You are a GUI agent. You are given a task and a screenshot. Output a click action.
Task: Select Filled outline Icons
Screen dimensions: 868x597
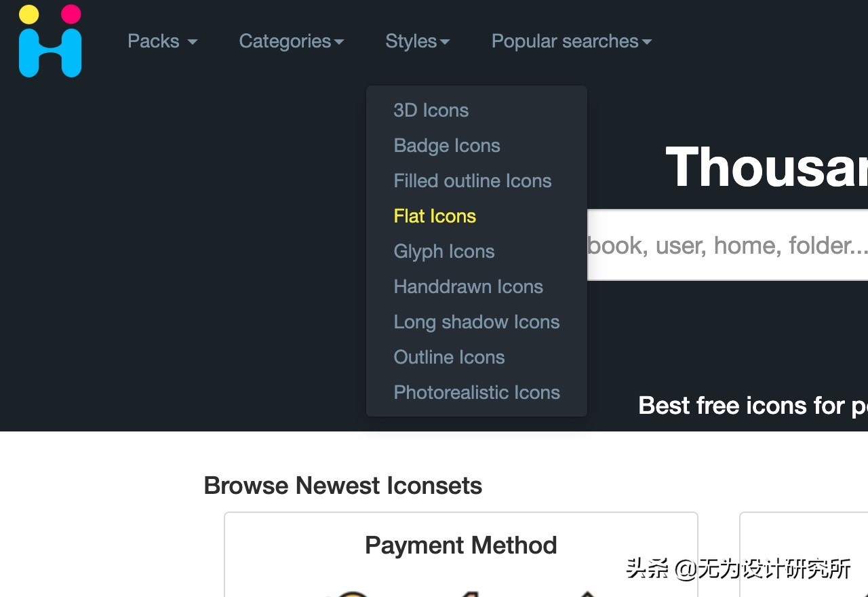(x=472, y=181)
